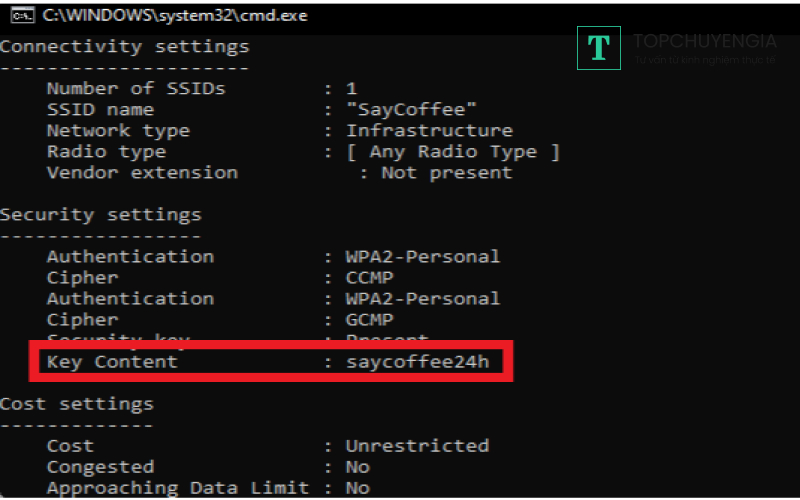Click the Key Content label
800x500 pixels.
click(x=112, y=361)
